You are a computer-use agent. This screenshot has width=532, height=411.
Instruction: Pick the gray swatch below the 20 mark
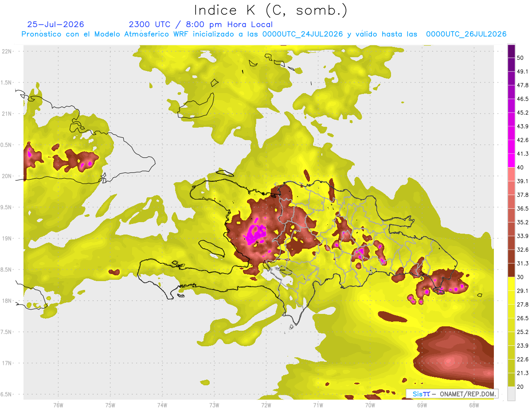coord(512,393)
